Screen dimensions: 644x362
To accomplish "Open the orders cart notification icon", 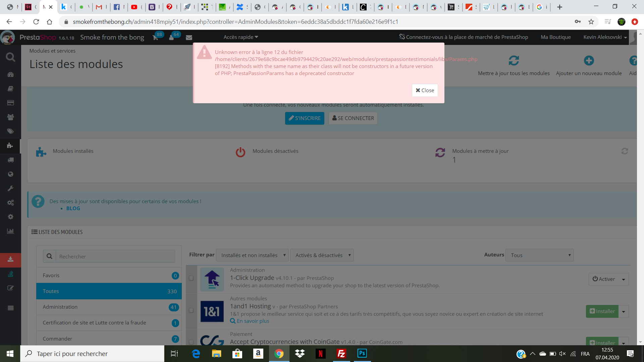I will pyautogui.click(x=155, y=38).
